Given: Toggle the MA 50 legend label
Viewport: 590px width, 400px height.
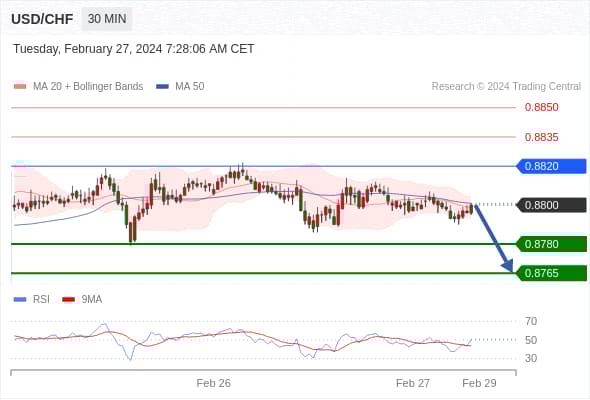Looking at the screenshot, I should pos(190,87).
